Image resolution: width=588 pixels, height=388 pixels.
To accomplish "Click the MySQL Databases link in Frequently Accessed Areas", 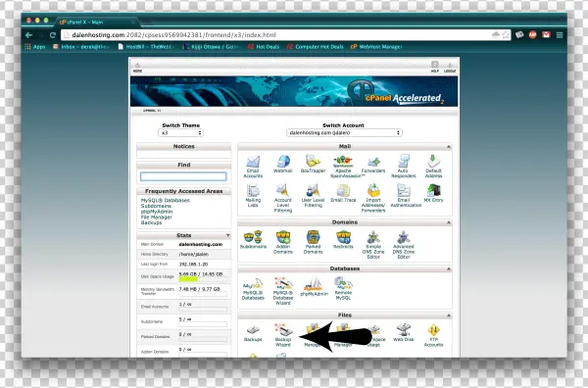I will [166, 200].
